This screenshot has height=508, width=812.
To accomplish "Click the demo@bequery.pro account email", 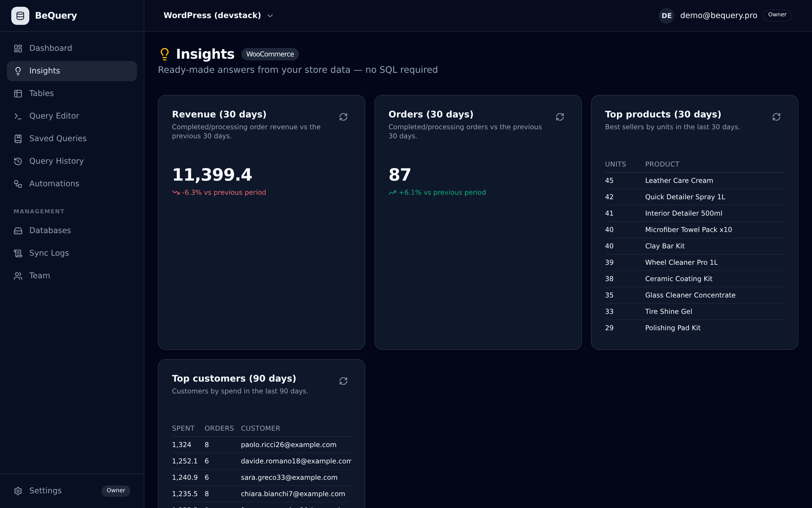I will point(718,16).
